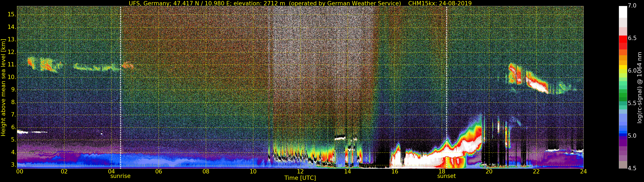Screen dimensions: 644x182
Task: Click the "08" time axis tick label
Action: (206, 172)
